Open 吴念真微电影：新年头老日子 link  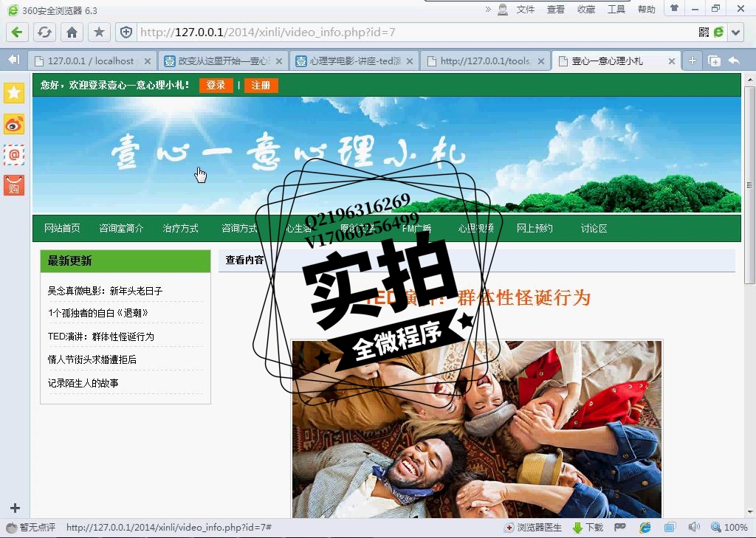[x=105, y=291]
